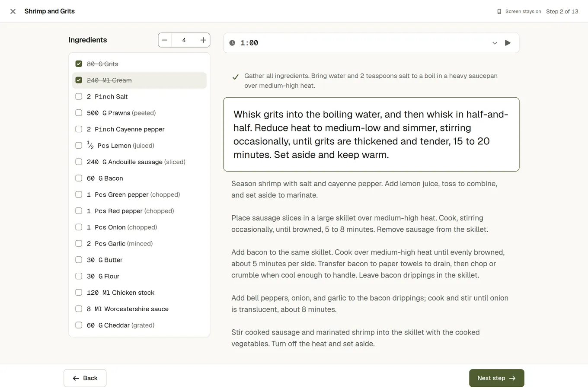This screenshot has width=588, height=392.
Task: Close the Shrimp and Grits recipe view
Action: (13, 11)
